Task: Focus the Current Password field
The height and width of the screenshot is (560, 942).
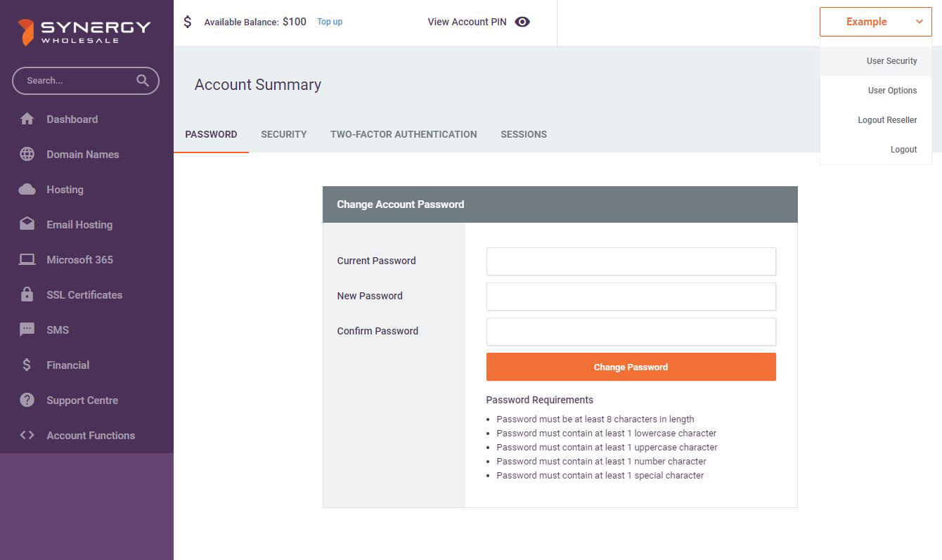Action: (631, 261)
